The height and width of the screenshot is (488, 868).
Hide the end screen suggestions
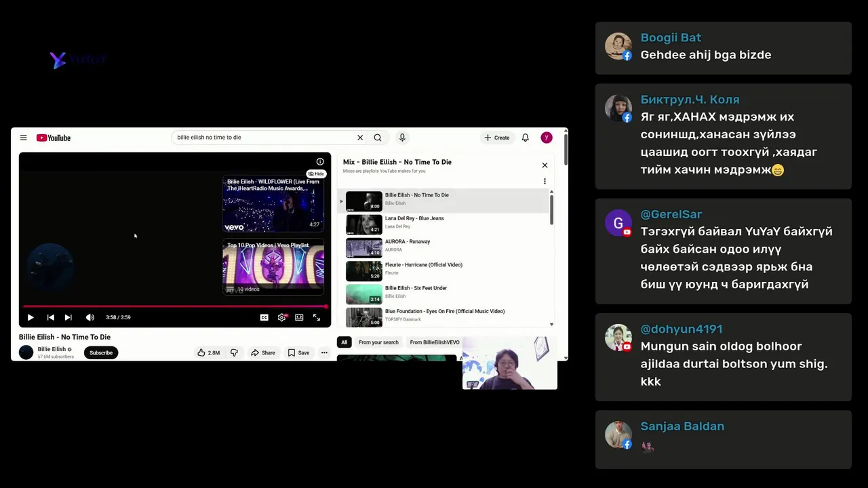point(316,174)
